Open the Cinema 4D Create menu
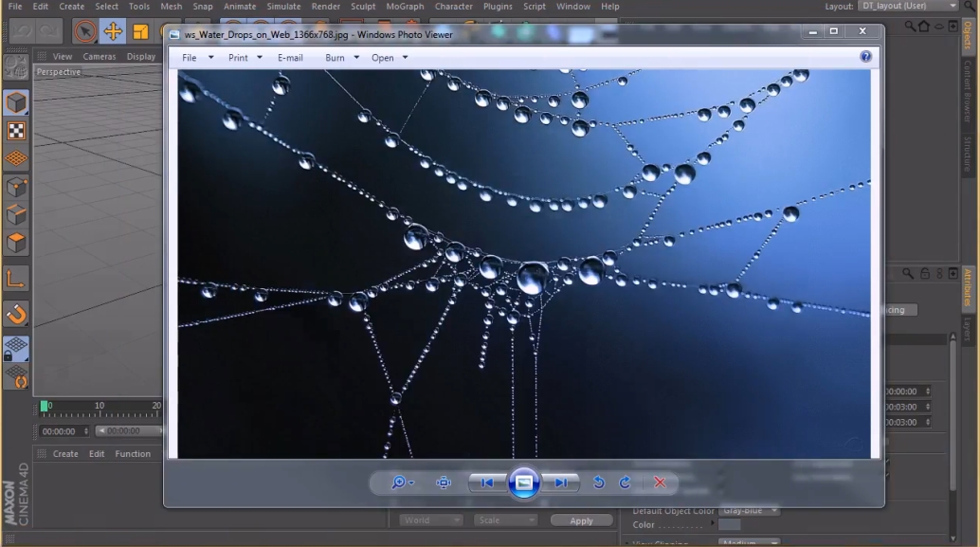980x547 pixels. click(x=72, y=7)
